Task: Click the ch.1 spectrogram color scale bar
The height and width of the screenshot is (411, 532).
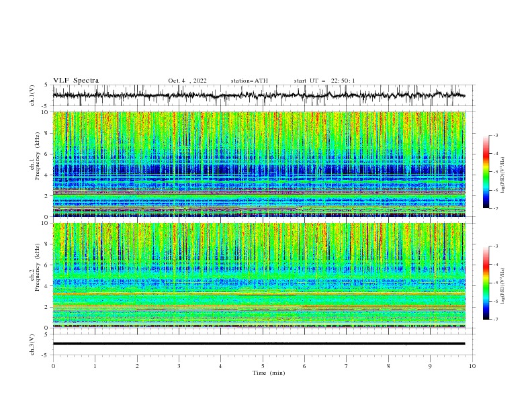Action: click(x=486, y=171)
